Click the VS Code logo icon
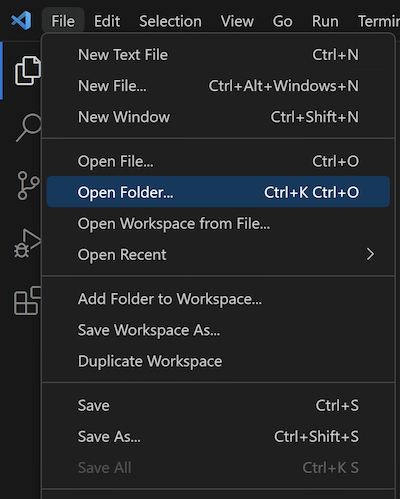The image size is (400, 499). (x=21, y=21)
